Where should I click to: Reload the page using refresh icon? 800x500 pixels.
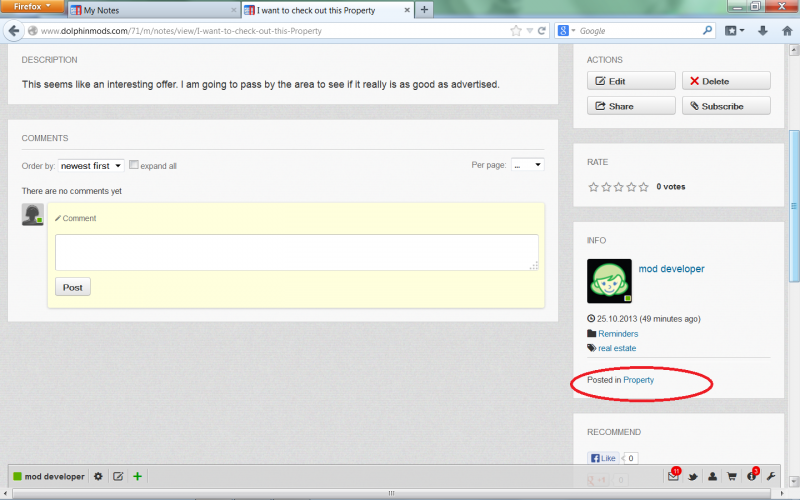click(542, 31)
